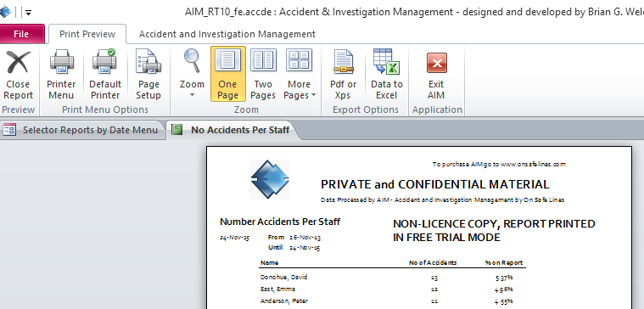Click the Close Report X icon
Viewport: 644px width, 309px height.
coord(18,62)
